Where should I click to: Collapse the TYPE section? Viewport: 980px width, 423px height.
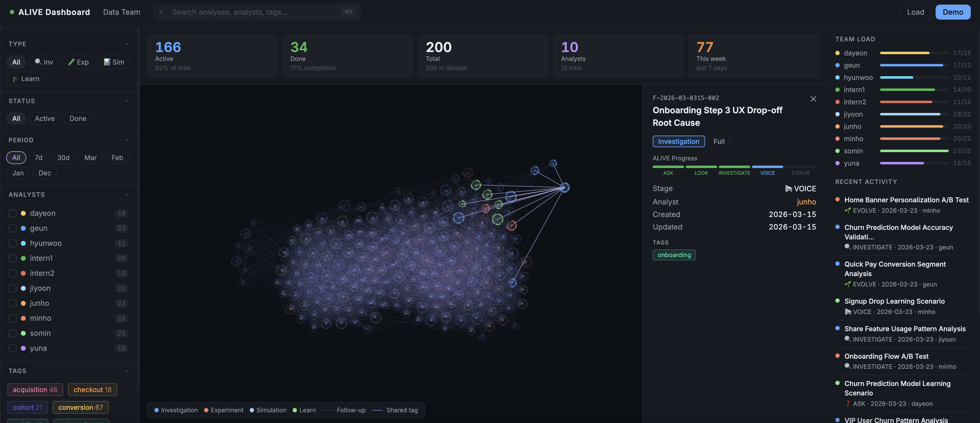point(127,44)
